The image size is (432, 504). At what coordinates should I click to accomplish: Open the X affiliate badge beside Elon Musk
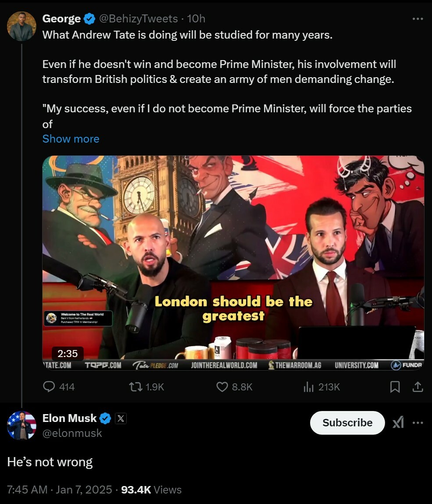pos(121,418)
